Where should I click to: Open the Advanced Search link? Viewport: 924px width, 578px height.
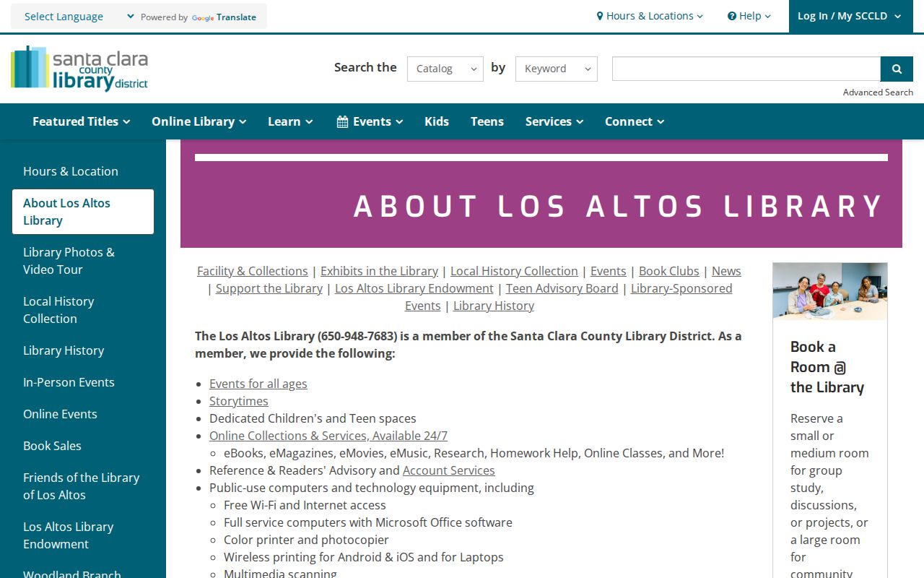(878, 92)
